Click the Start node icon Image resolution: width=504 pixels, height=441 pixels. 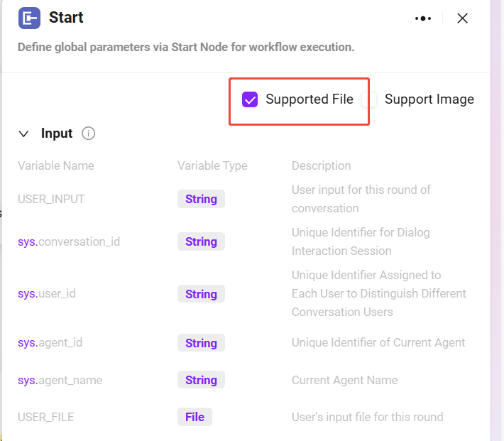tap(30, 18)
